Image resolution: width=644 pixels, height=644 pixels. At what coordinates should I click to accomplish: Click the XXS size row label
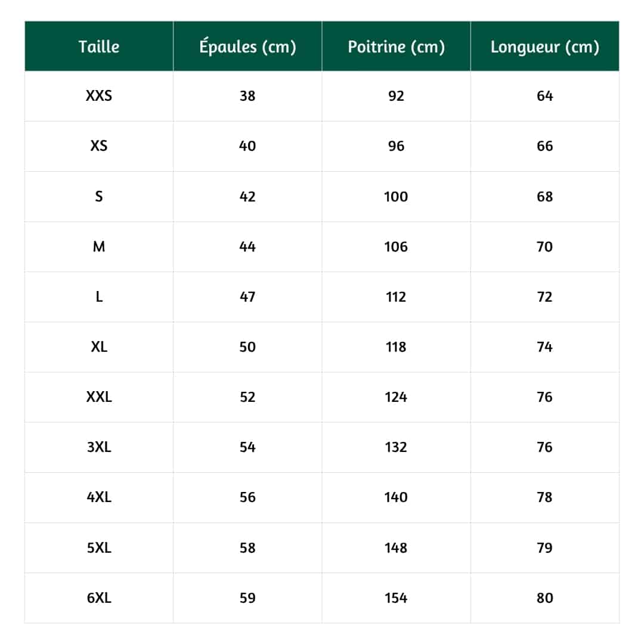pyautogui.click(x=99, y=96)
